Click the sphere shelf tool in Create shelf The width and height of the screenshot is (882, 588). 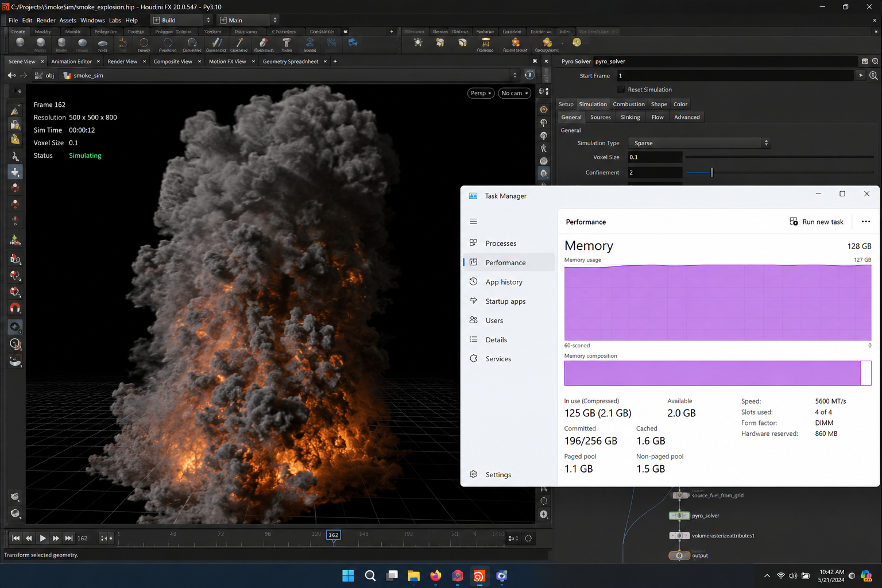[x=20, y=44]
